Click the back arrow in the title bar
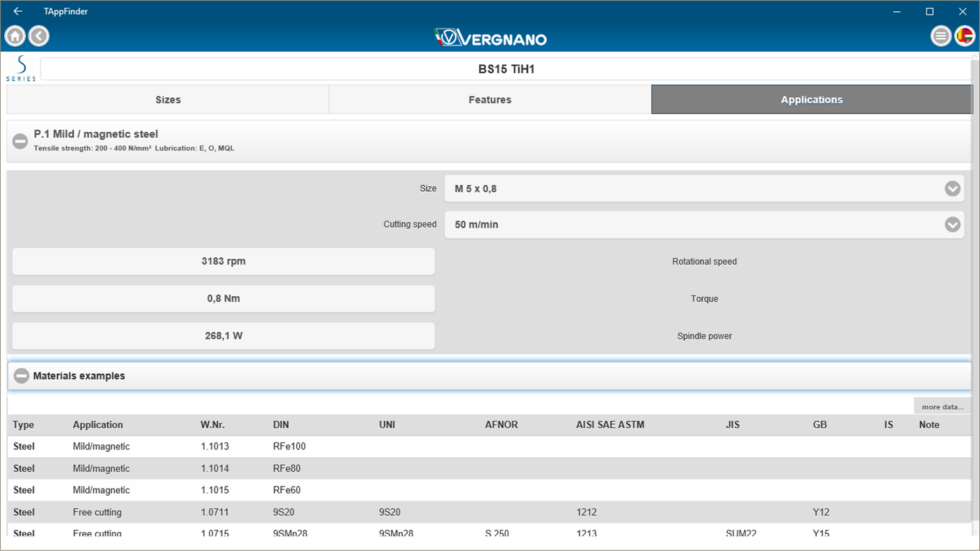This screenshot has width=980, height=551. [x=17, y=11]
